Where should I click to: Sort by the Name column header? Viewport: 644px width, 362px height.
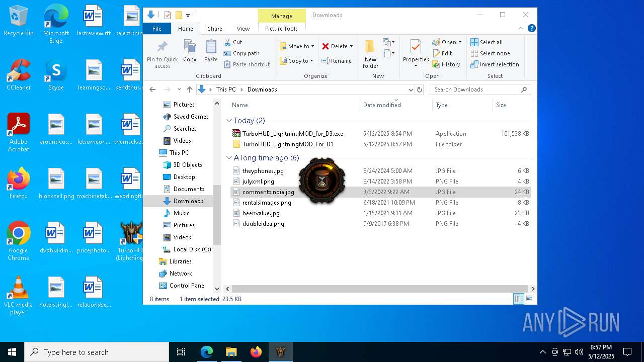click(x=294, y=105)
